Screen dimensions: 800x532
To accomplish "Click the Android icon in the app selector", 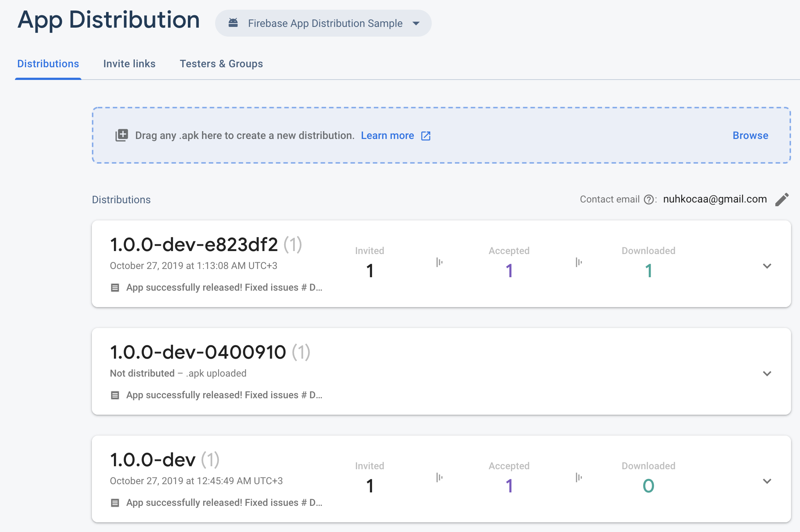I will (233, 23).
